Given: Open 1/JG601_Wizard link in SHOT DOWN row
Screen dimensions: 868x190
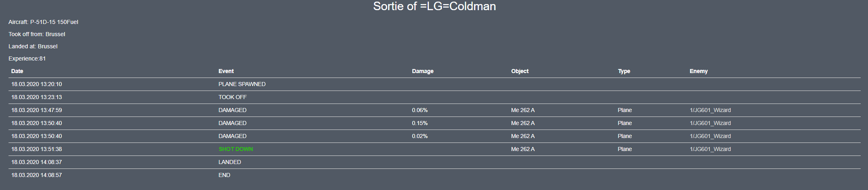Looking at the screenshot, I should point(710,149).
